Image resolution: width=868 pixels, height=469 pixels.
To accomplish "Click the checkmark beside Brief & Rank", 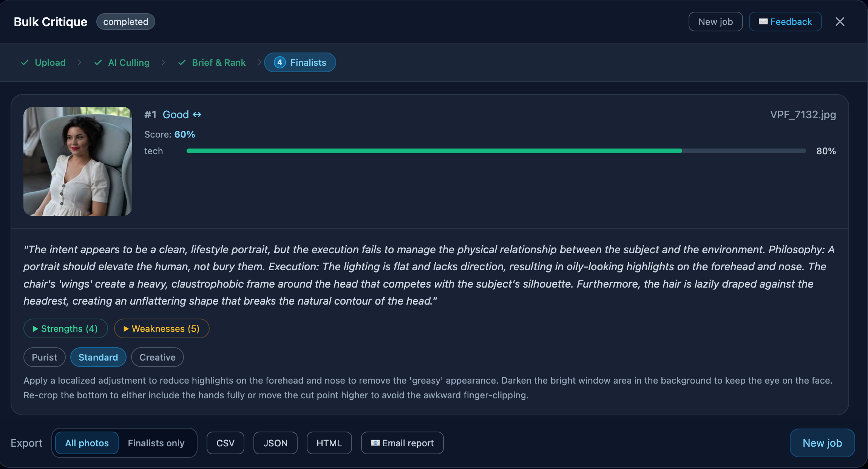I will click(182, 62).
